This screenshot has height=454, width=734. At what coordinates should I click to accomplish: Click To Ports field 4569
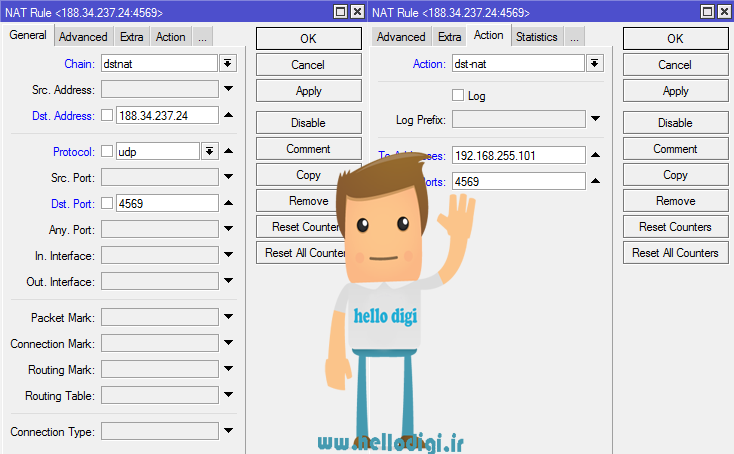[519, 181]
